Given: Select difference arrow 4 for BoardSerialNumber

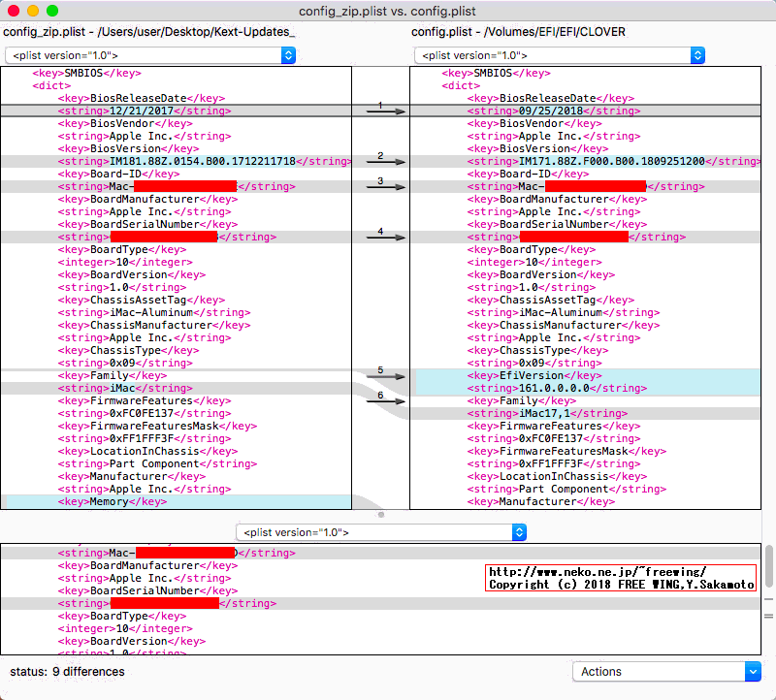Looking at the screenshot, I should 385,238.
